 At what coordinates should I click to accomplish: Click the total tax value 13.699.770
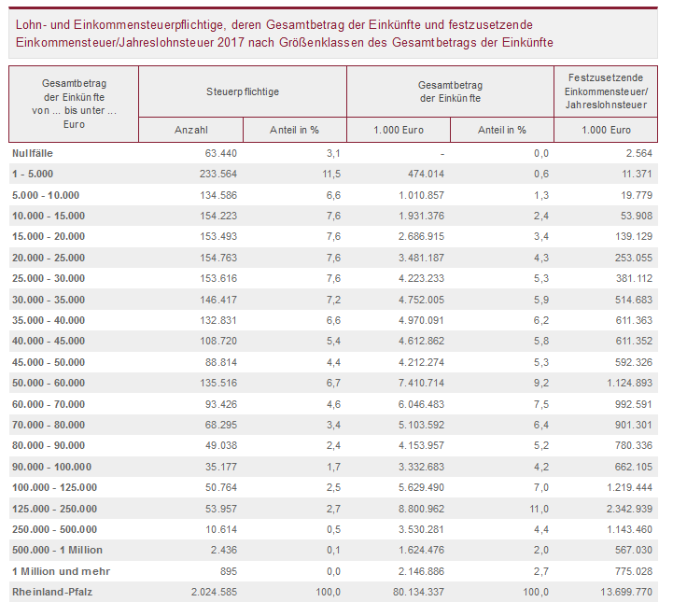coord(624,593)
